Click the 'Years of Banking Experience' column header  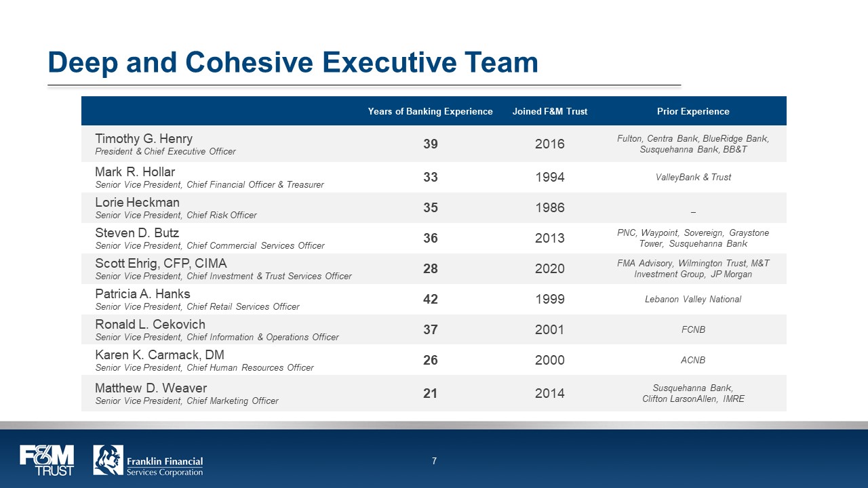[x=431, y=111]
